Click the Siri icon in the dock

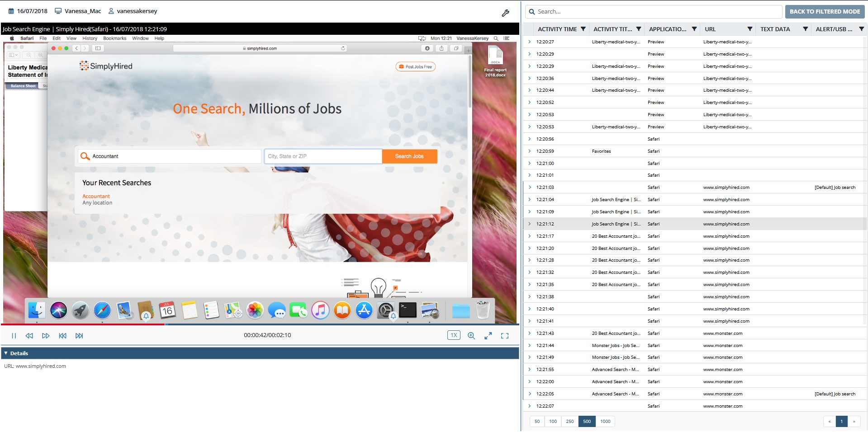[58, 310]
